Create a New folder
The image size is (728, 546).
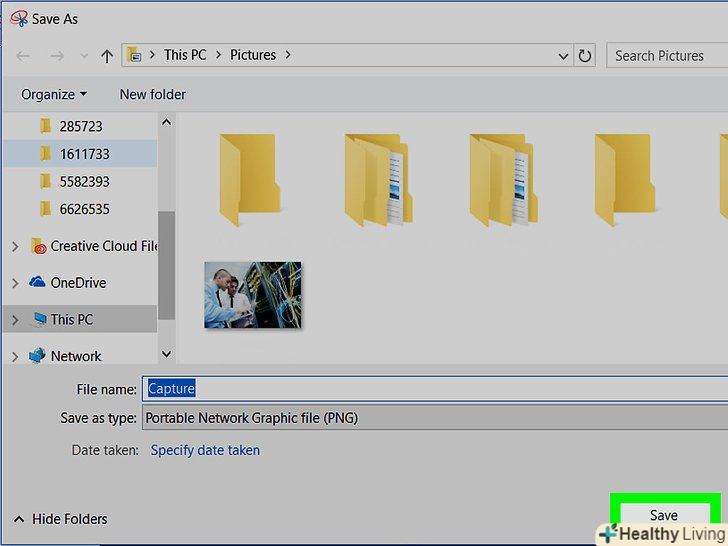coord(153,94)
